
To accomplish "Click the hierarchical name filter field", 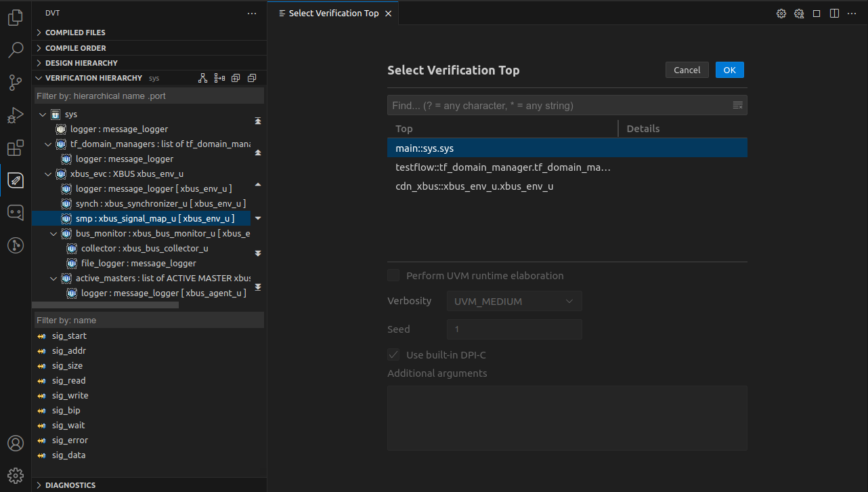I will (149, 96).
